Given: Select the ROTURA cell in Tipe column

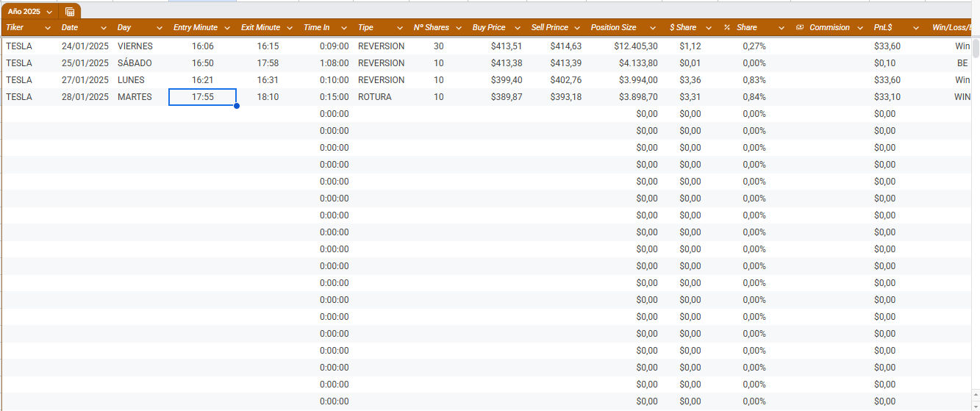Looking at the screenshot, I should 375,97.
